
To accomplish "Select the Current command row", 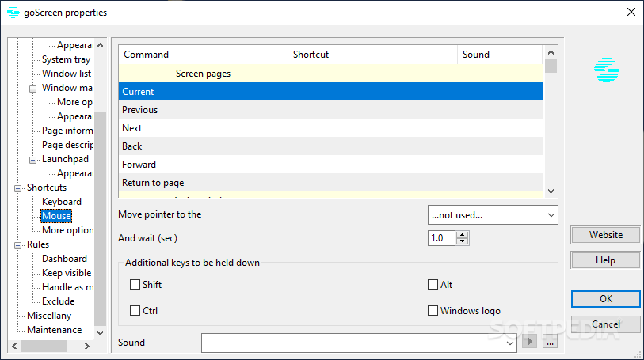I will 330,92.
